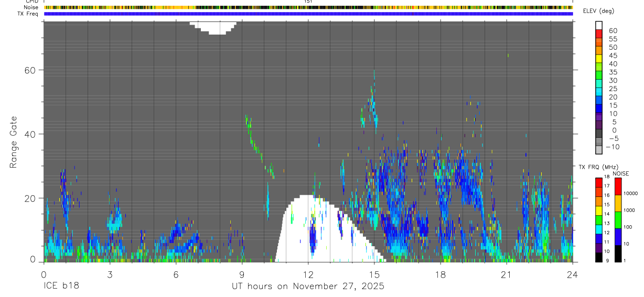The width and height of the screenshot is (644, 297).
Task: Click the '35' label on the ELEV scale
Action: 612,72
